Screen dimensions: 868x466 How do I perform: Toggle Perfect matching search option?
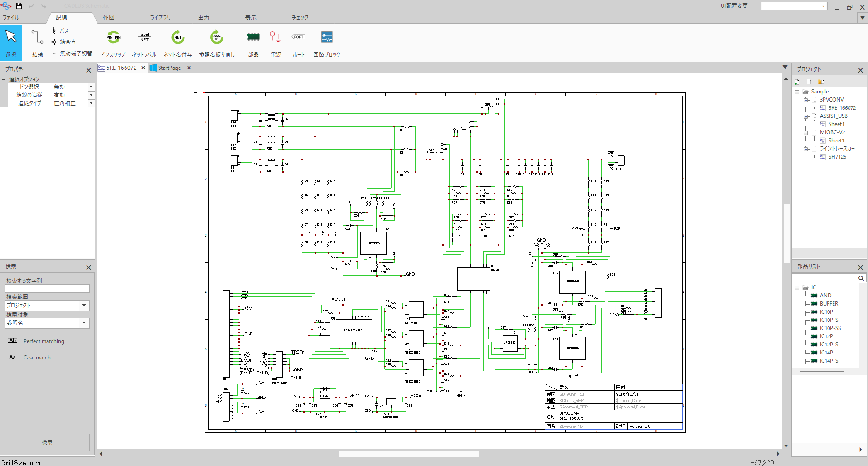point(12,341)
